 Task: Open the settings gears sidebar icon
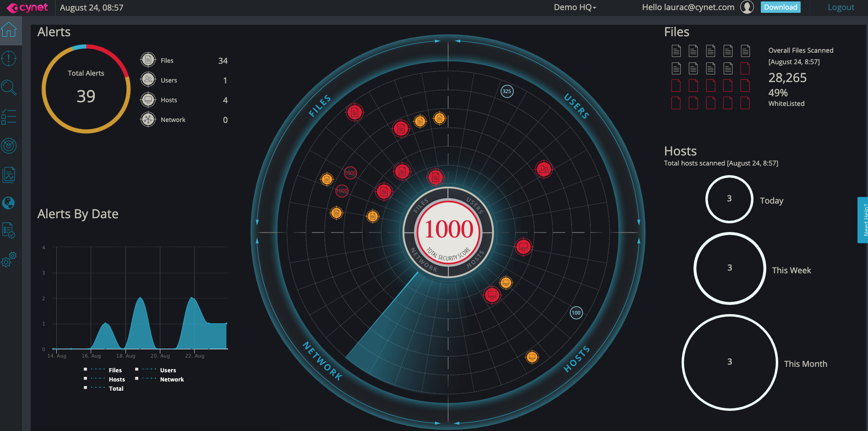click(x=9, y=260)
